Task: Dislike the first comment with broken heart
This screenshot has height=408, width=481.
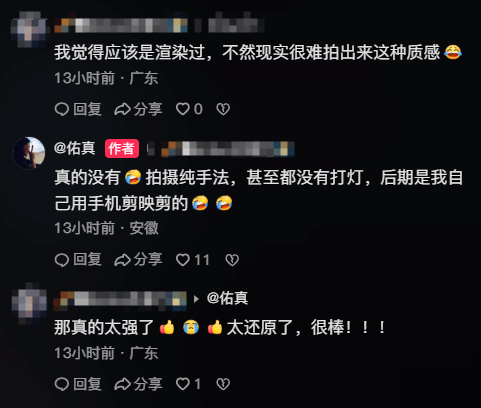Action: [x=223, y=109]
